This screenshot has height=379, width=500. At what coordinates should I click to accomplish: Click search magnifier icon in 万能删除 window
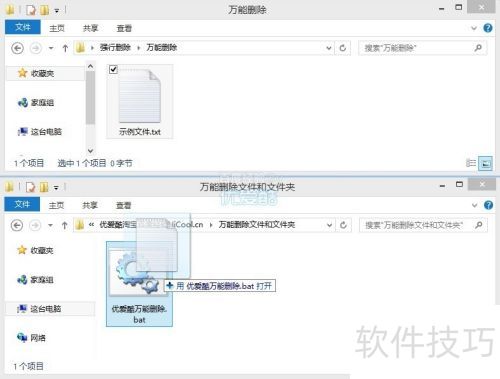(478, 48)
